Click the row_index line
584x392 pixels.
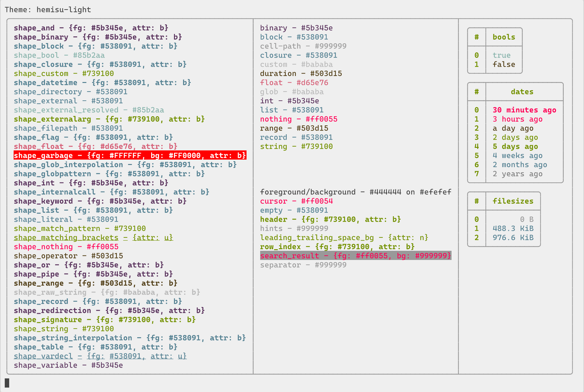(x=337, y=247)
